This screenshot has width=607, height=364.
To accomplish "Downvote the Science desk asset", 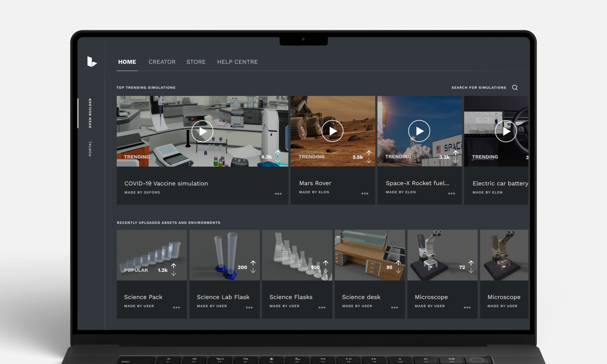I will [x=398, y=271].
